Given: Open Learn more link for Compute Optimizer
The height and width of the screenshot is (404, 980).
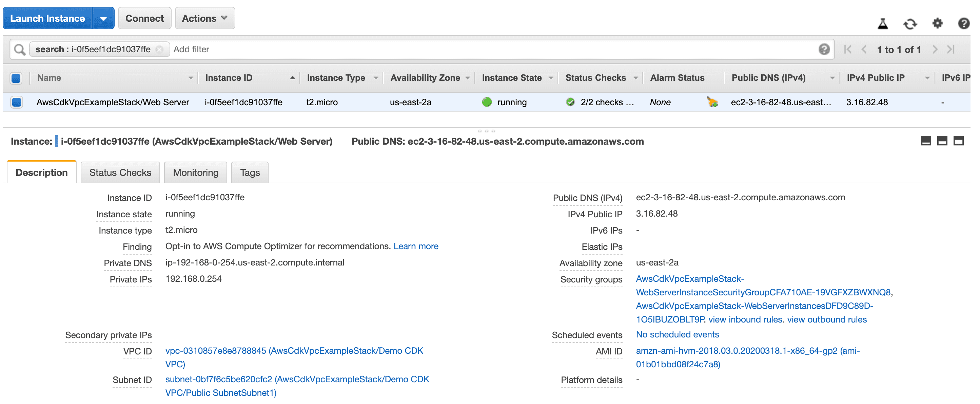Looking at the screenshot, I should (416, 246).
